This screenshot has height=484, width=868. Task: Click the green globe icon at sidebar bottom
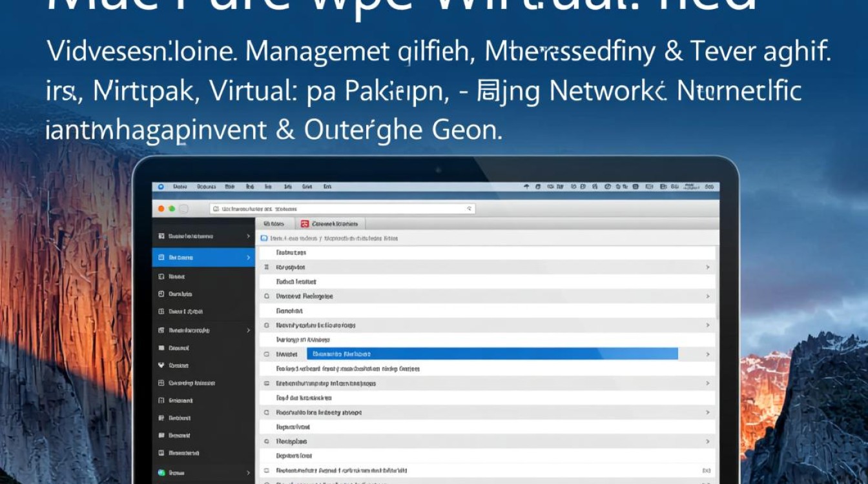tap(161, 473)
